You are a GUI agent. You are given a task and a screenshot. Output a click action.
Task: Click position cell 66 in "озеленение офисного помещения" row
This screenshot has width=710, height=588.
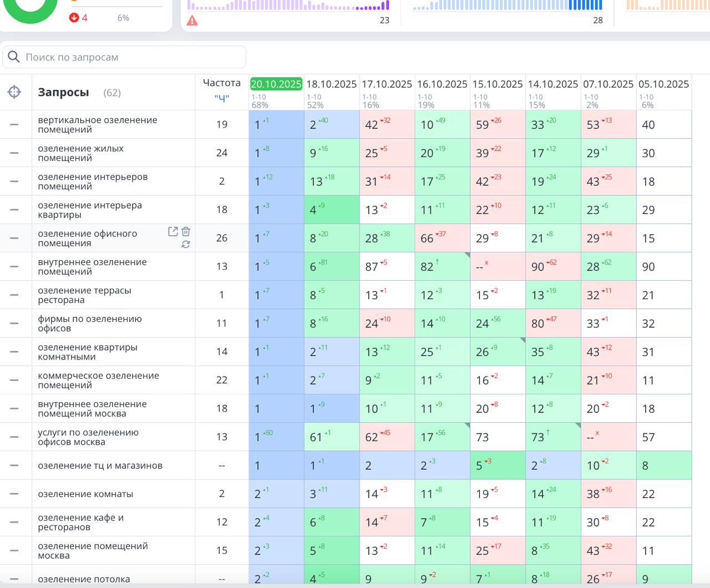443,238
